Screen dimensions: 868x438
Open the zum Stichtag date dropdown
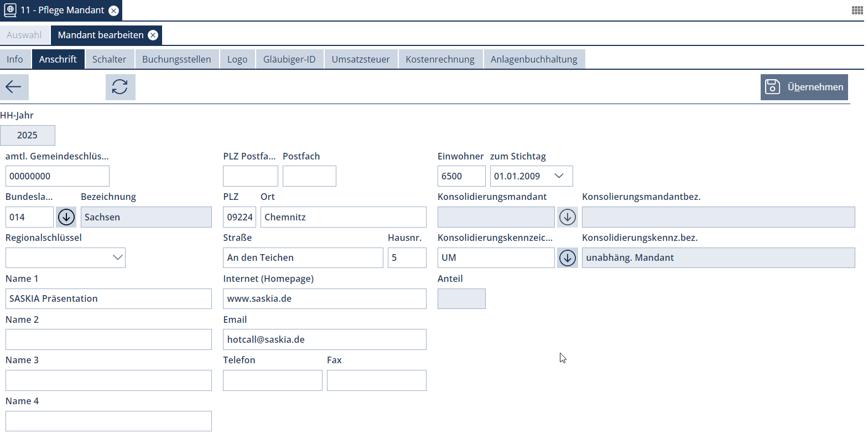tap(559, 176)
